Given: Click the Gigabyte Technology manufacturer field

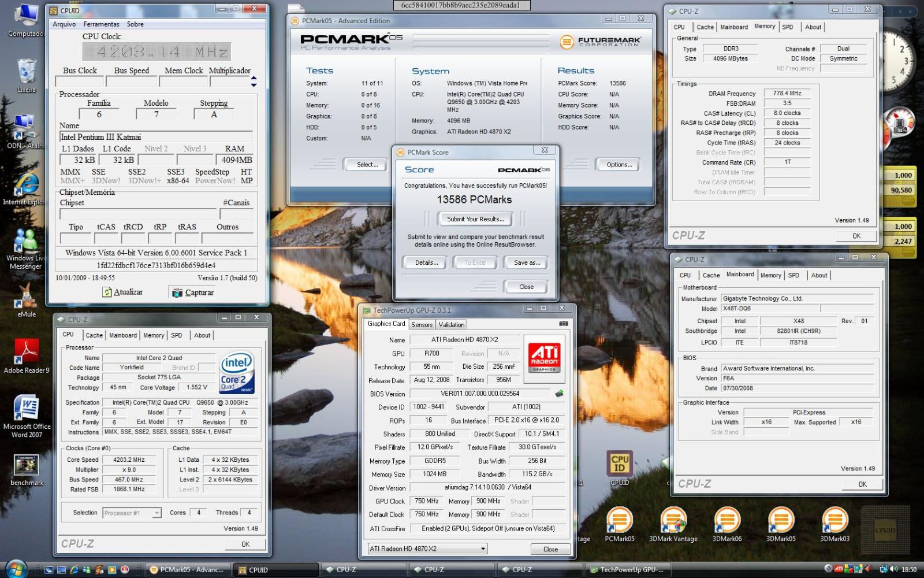Looking at the screenshot, I should pyautogui.click(x=797, y=299).
